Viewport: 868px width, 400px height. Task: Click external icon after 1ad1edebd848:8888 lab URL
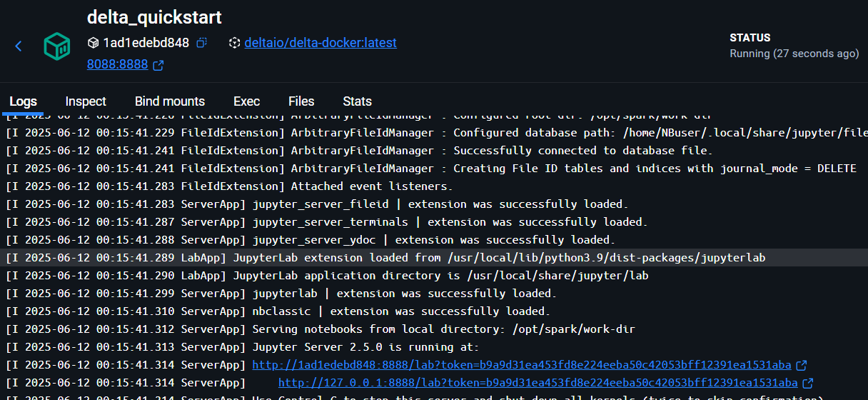[x=802, y=365]
